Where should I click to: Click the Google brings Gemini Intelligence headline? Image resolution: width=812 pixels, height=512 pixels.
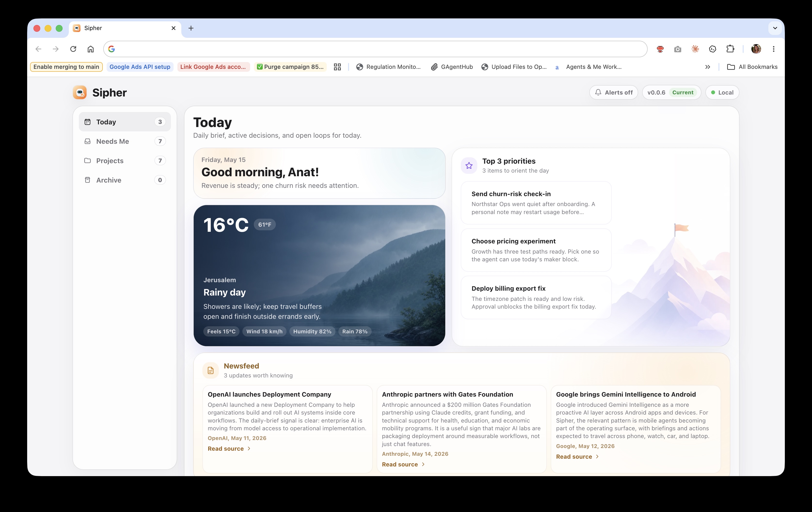point(626,394)
